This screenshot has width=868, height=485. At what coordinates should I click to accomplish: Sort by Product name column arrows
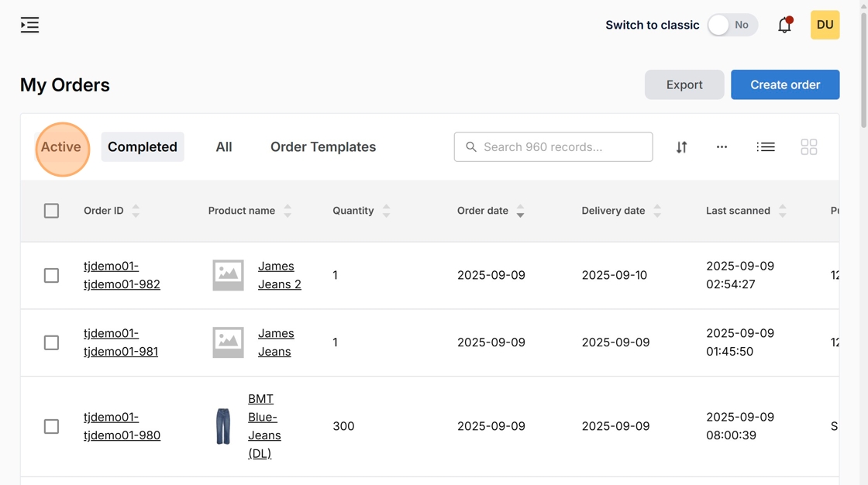tap(288, 211)
